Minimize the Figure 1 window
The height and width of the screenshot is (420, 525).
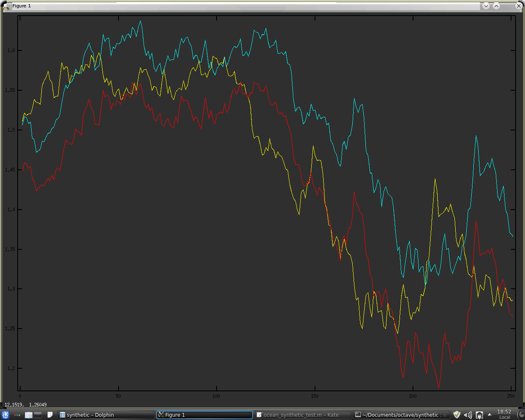[x=486, y=6]
